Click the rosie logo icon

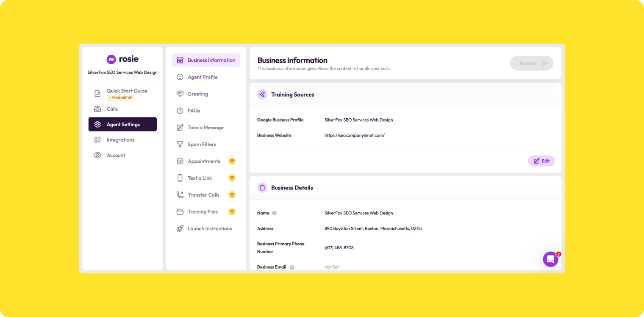(x=111, y=59)
